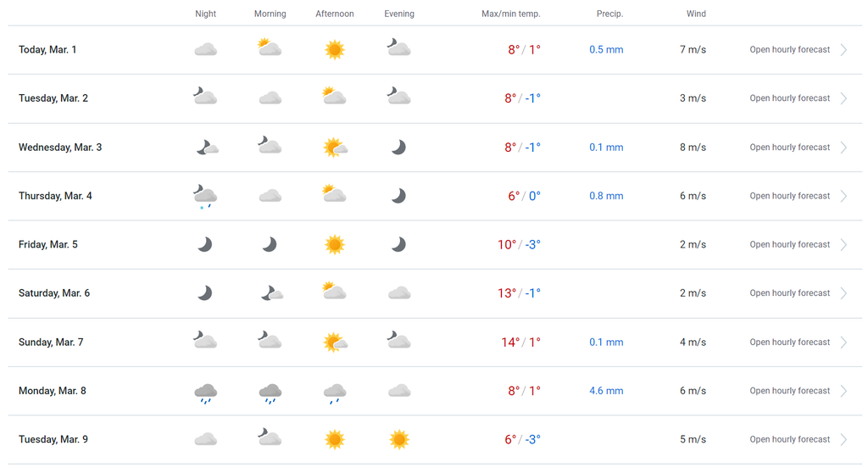Click the sunny evening icon for Tuesday, Mar. 9
The height and width of the screenshot is (468, 868).
[x=399, y=440]
